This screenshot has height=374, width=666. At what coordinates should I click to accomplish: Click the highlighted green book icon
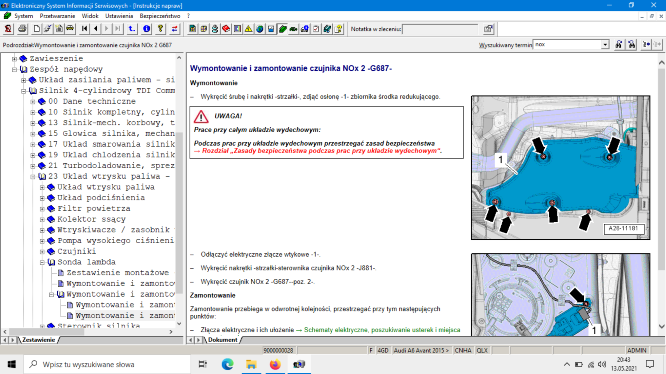[x=282, y=29]
